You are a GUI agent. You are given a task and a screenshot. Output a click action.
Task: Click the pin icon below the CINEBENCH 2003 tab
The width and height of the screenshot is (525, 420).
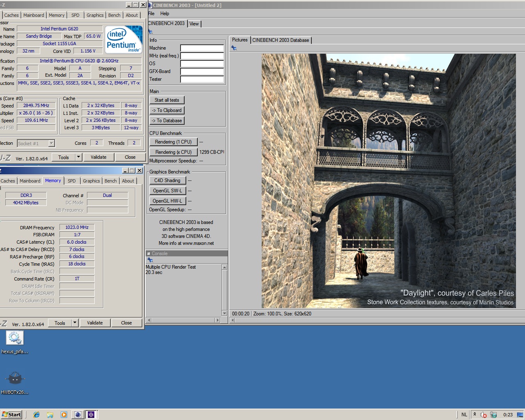pyautogui.click(x=150, y=32)
